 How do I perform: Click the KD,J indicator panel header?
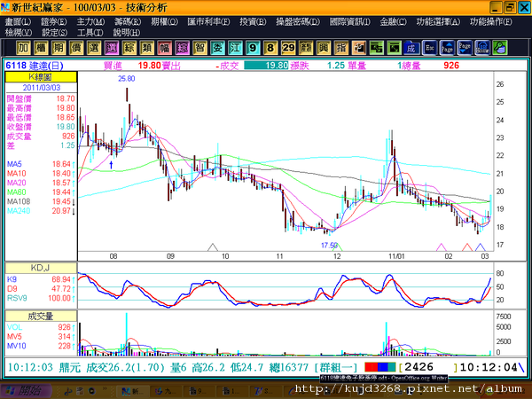(41, 268)
